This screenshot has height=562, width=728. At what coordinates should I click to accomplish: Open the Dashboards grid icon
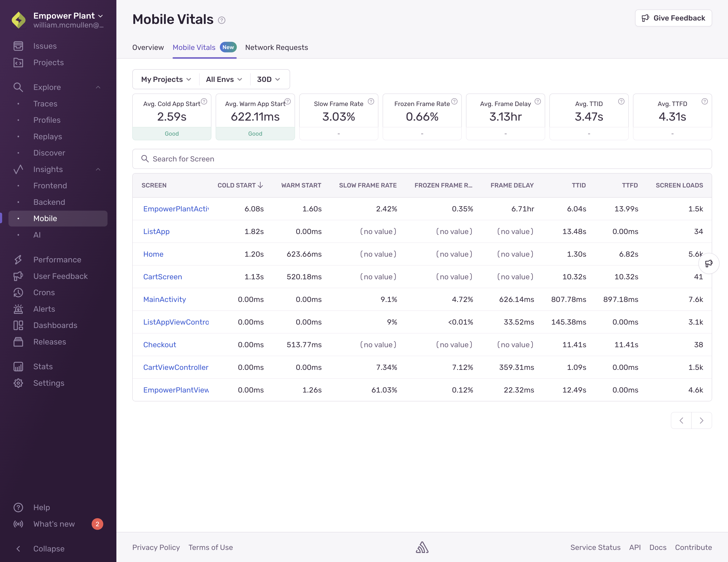(18, 325)
